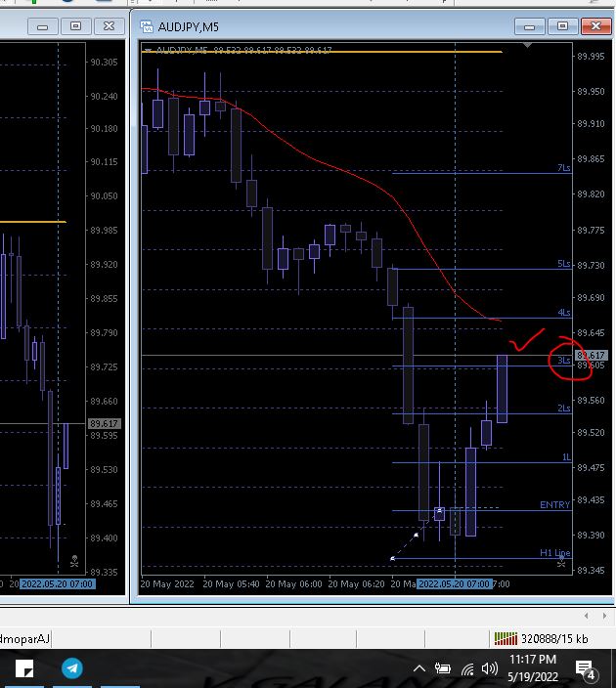Screen dimensions: 616x688
Task: Select the H1 Line label
Action: (x=555, y=553)
